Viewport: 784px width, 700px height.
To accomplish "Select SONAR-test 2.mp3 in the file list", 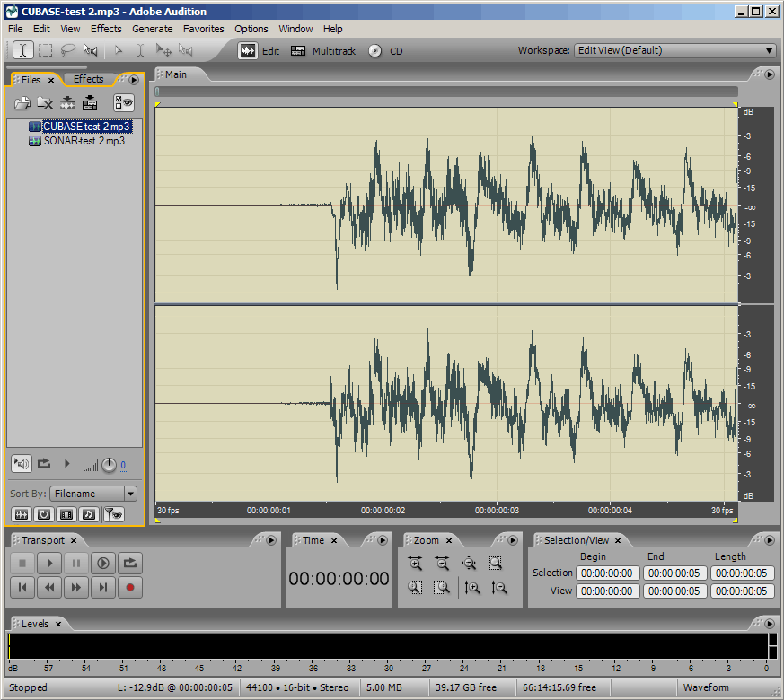I will (x=84, y=141).
